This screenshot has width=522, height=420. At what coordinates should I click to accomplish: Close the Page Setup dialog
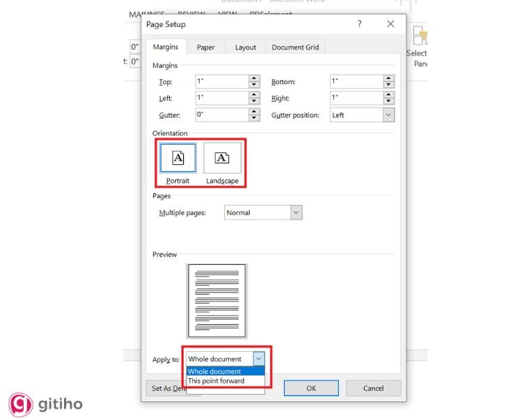click(x=390, y=24)
